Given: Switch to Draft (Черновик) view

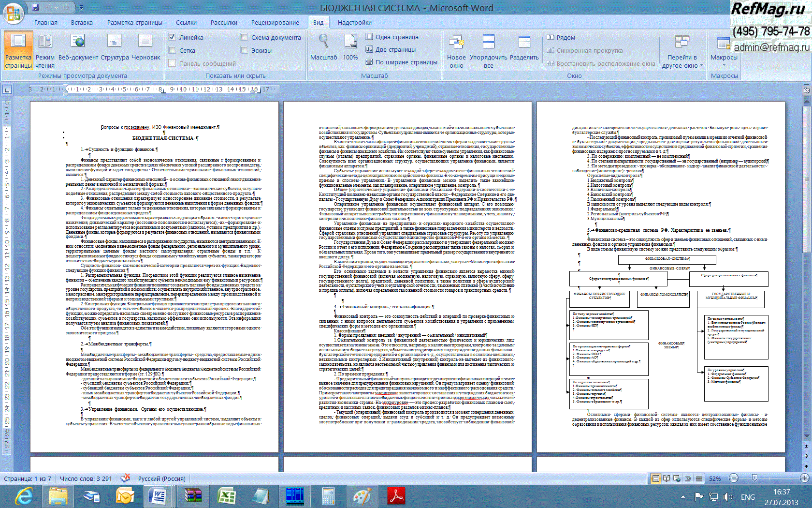Looking at the screenshot, I should (145, 48).
